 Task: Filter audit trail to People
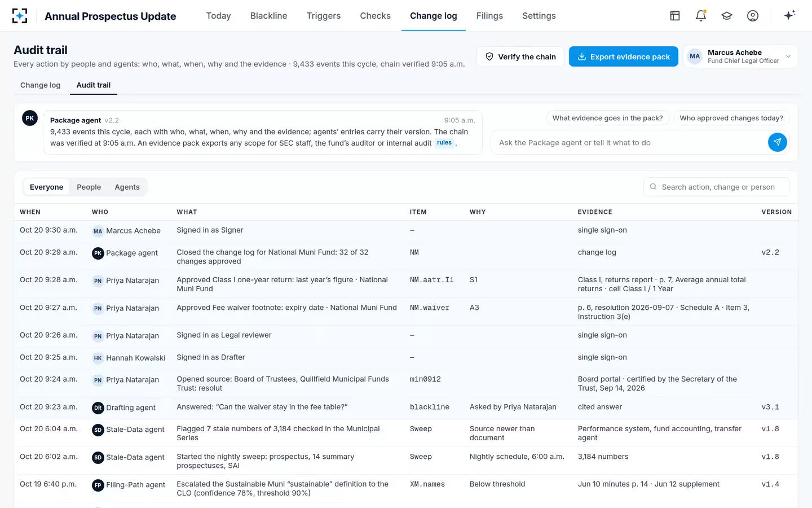[89, 187]
